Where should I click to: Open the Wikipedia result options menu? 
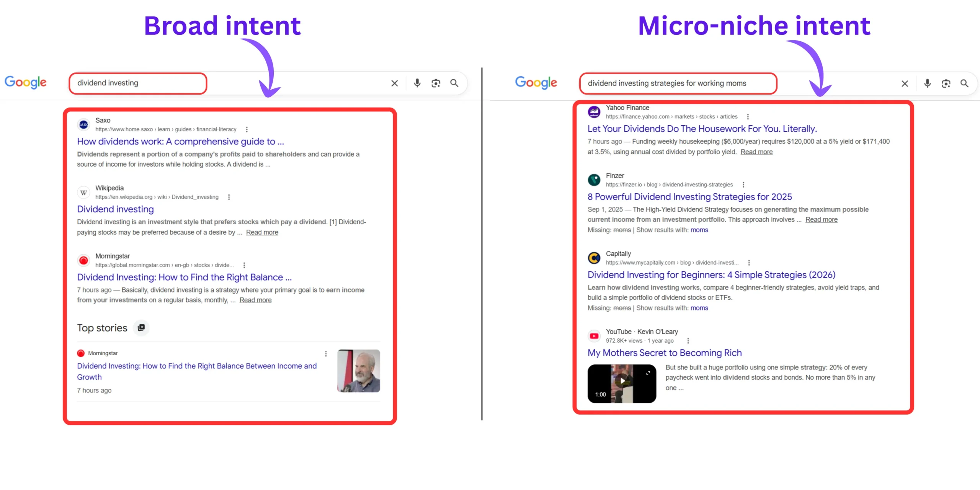229,197
